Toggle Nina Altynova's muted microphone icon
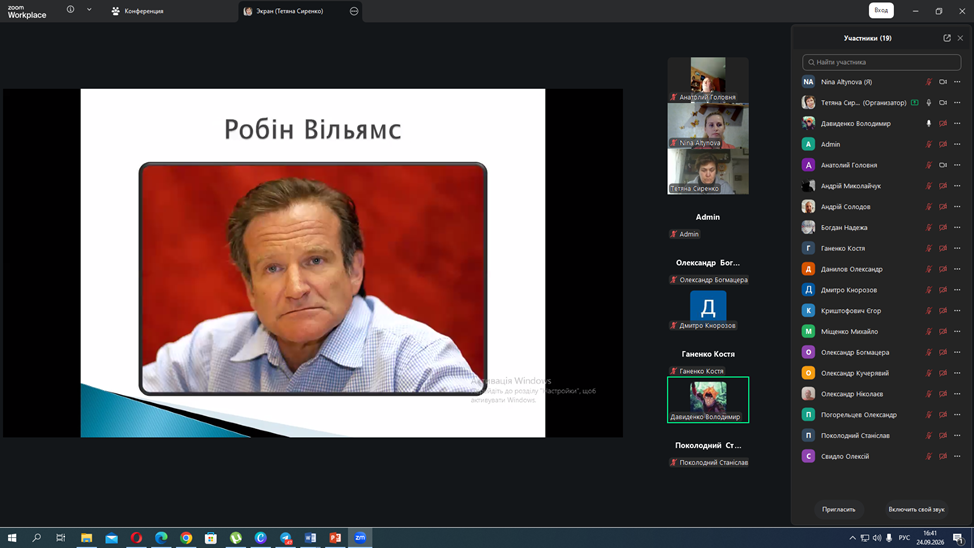This screenshot has width=974, height=548. tap(929, 82)
